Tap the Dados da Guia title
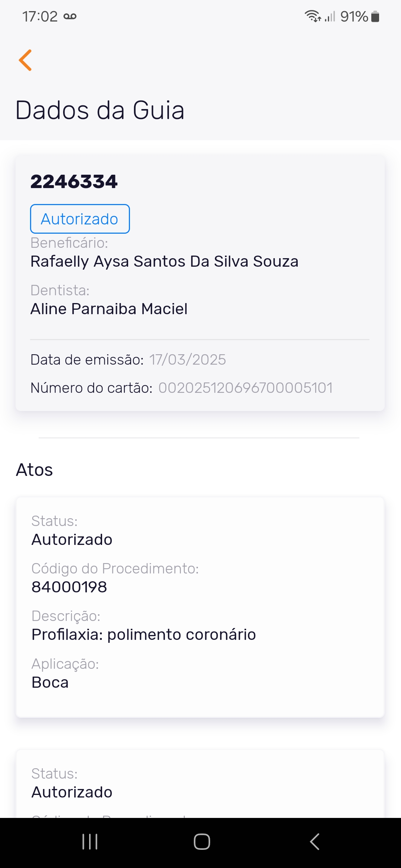401x868 pixels. (x=100, y=110)
